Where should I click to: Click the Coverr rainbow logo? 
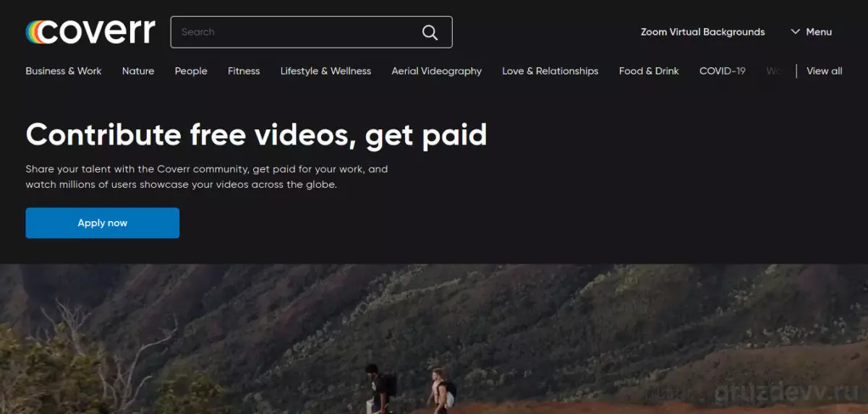point(90,32)
